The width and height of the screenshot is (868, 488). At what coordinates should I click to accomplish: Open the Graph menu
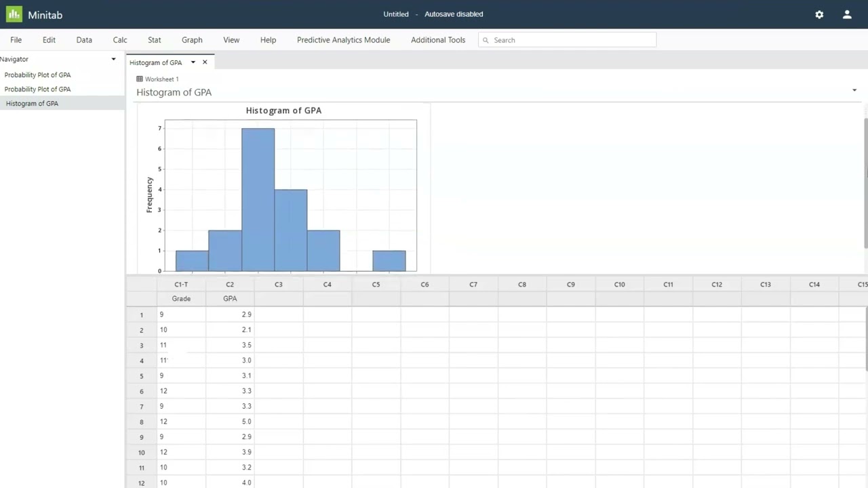coord(192,40)
